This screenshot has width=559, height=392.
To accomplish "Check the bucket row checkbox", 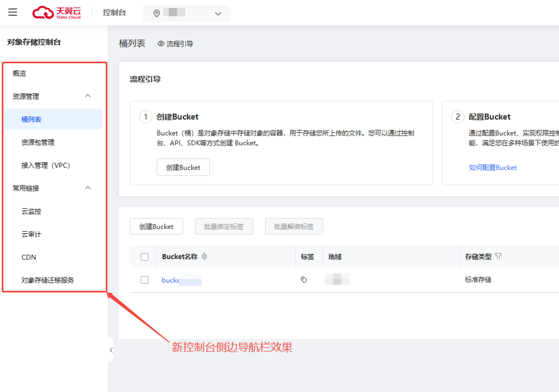I will [145, 280].
